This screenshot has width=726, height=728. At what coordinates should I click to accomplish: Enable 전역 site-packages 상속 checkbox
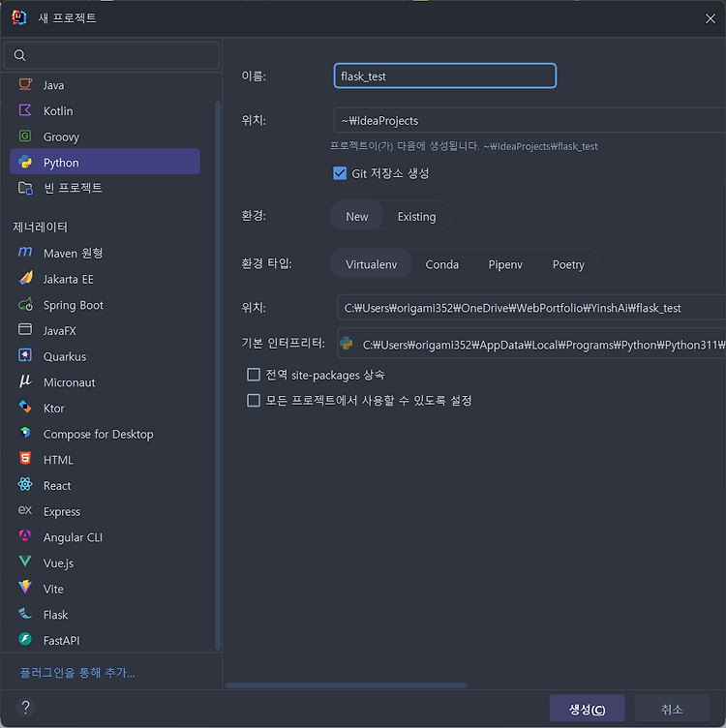point(254,375)
